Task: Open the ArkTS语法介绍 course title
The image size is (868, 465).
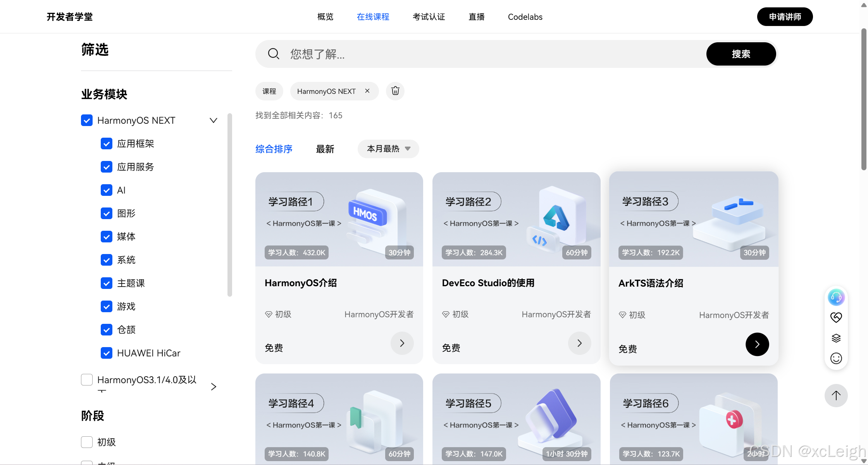Action: coord(651,283)
